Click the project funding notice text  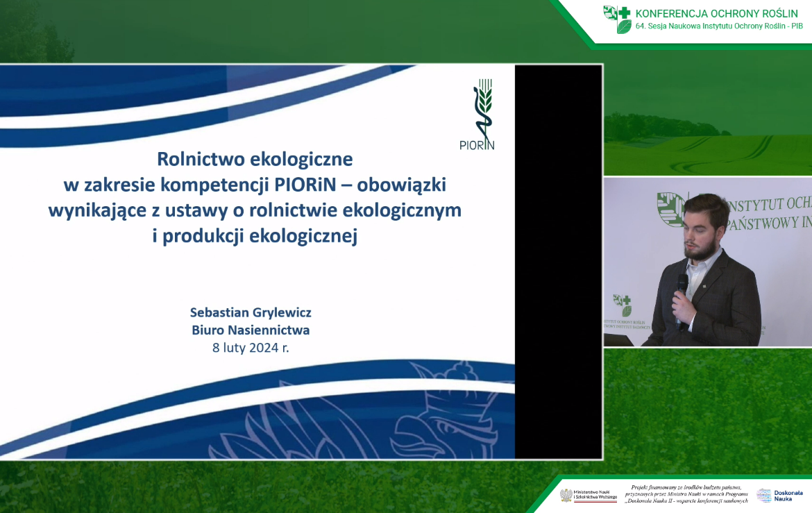686,494
